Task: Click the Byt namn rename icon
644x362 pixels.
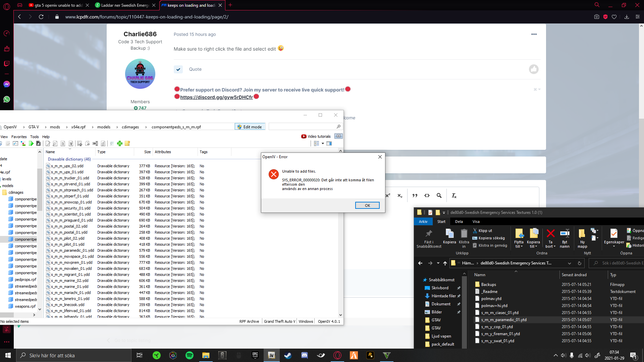Action: click(565, 233)
